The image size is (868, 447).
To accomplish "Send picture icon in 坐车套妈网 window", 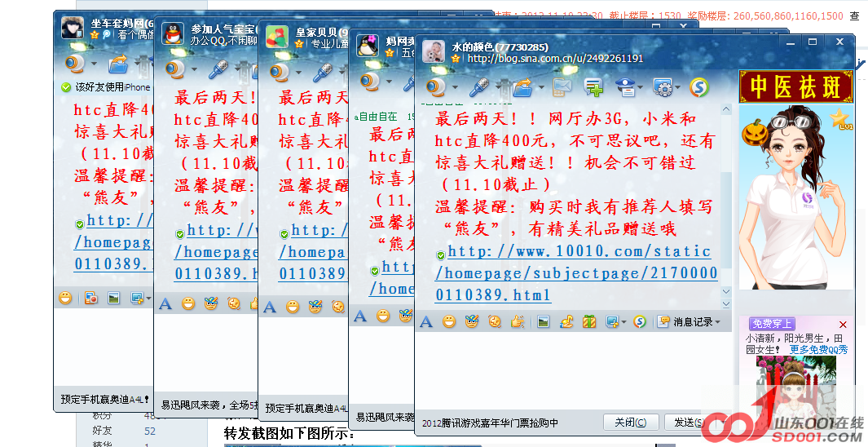I will [113, 298].
